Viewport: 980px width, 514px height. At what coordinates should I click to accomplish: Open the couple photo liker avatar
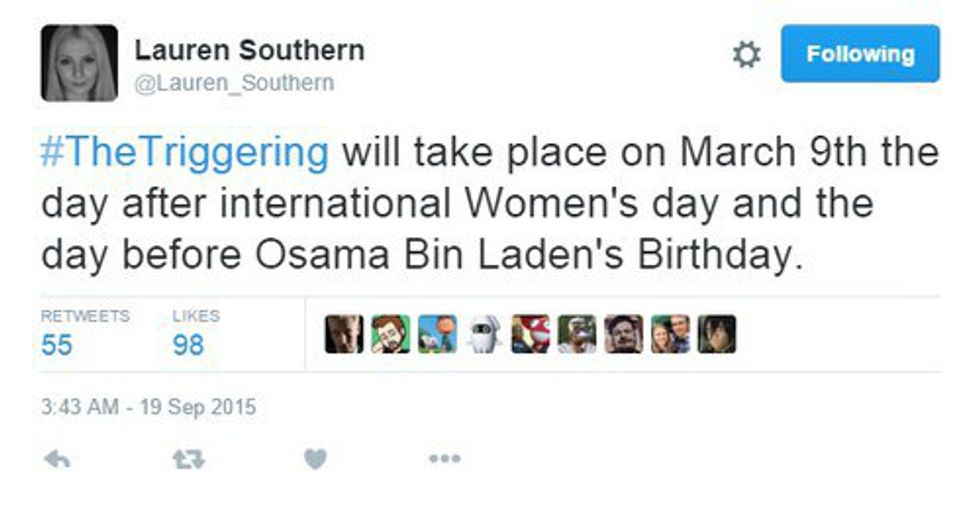(670, 334)
